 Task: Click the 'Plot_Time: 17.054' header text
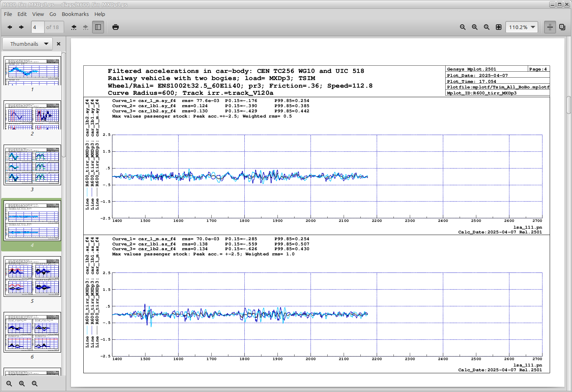click(x=472, y=81)
